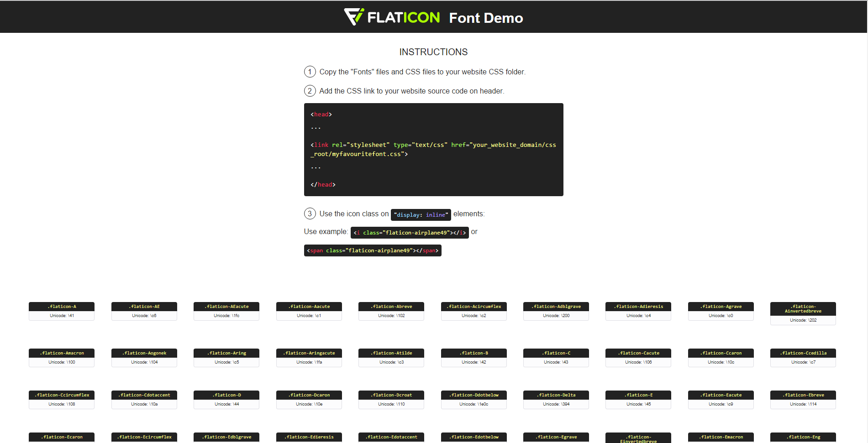Click the .flaticon-Ecircumflex icon entry
This screenshot has width=868, height=443.
[x=144, y=437]
